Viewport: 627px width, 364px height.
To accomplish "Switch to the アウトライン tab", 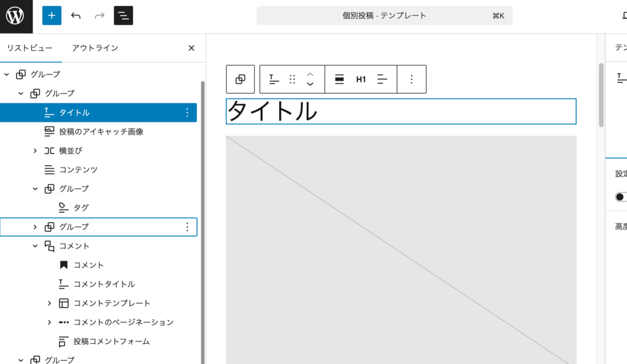I will (95, 48).
